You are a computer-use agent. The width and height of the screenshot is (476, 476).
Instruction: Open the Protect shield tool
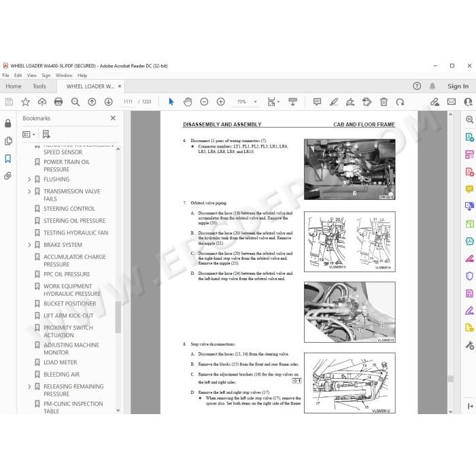pyautogui.click(x=469, y=276)
